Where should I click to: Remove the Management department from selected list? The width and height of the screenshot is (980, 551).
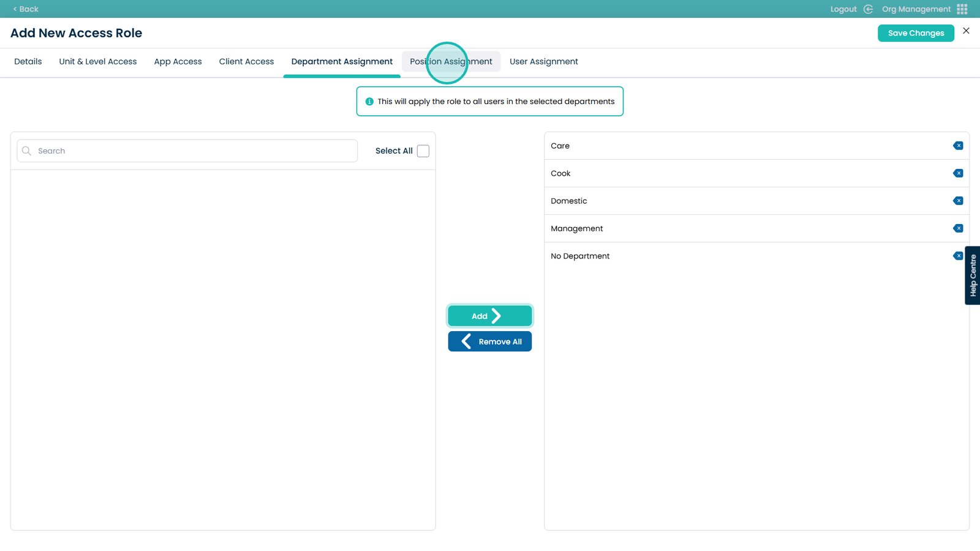pyautogui.click(x=958, y=228)
